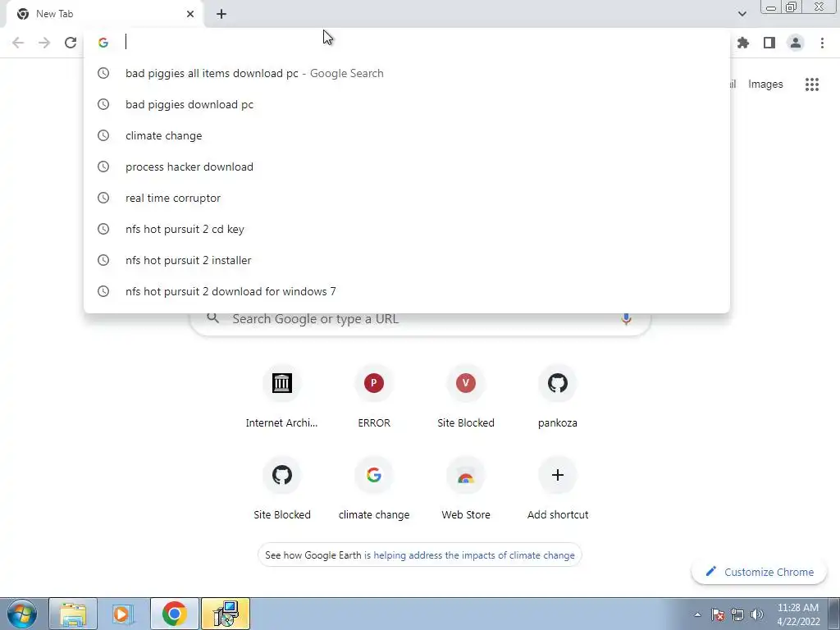Image resolution: width=840 pixels, height=630 pixels.
Task: Toggle the Chrome side panel icon
Action: (769, 43)
